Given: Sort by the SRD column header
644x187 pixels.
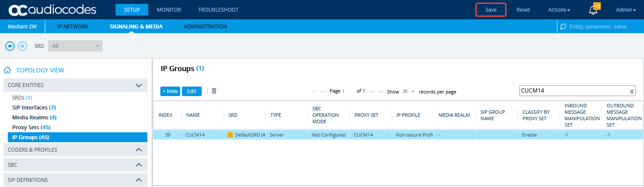Looking at the screenshot, I should pyautogui.click(x=233, y=115).
